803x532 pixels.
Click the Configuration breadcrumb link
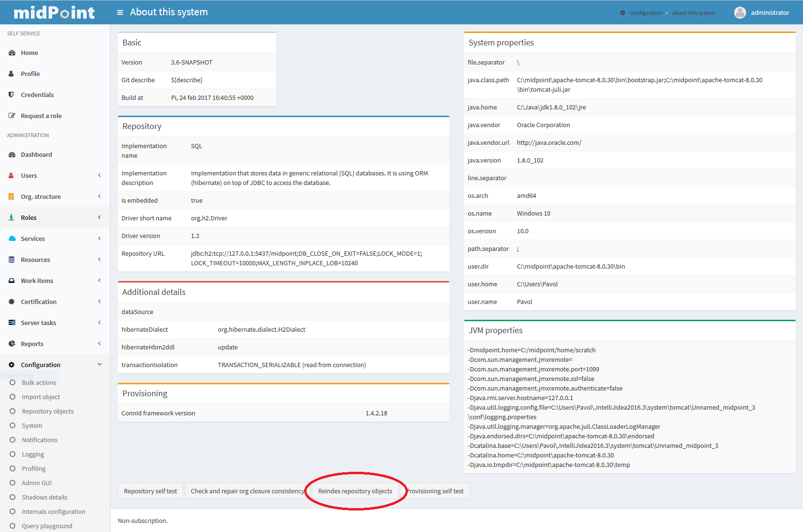646,13
